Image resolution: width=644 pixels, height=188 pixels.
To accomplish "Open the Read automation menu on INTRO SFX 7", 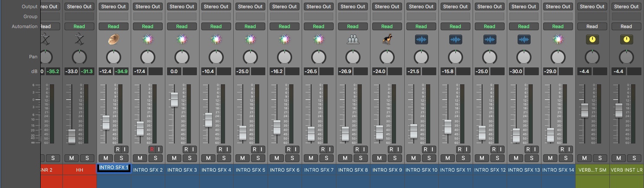I will coord(319,26).
